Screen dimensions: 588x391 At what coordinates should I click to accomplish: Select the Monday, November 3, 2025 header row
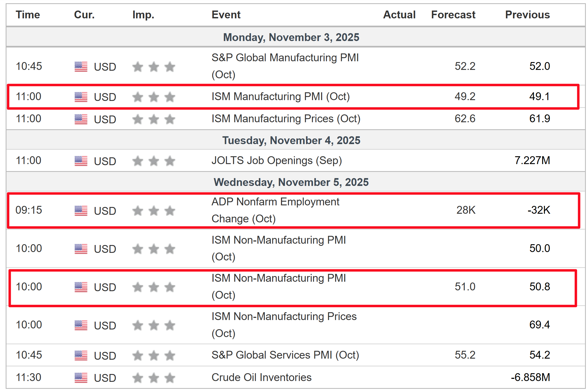(291, 37)
